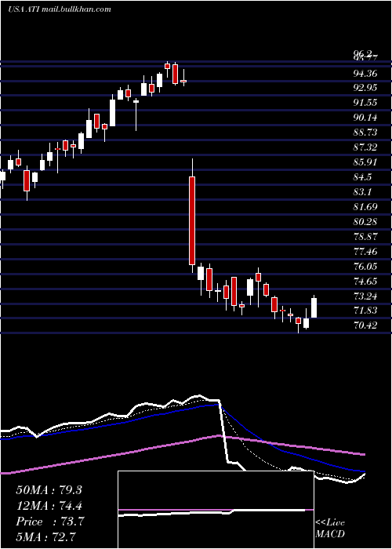Click the 87.32 price axis label
Screen dimensions: 392x549
(366, 147)
